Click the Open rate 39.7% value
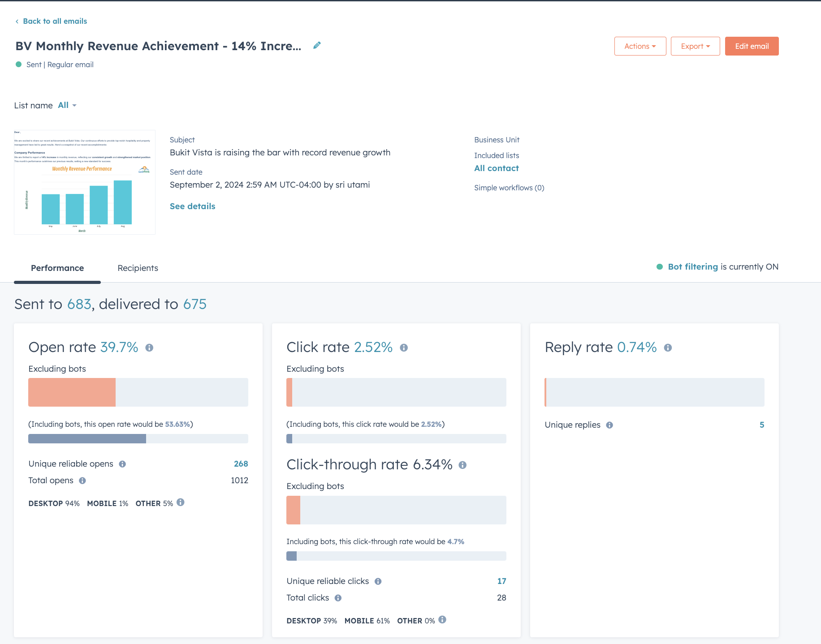This screenshot has width=821, height=644. [119, 347]
